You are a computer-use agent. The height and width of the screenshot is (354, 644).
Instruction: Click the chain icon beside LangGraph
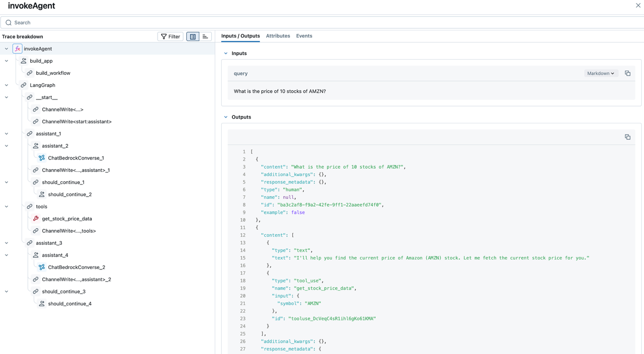click(x=23, y=85)
